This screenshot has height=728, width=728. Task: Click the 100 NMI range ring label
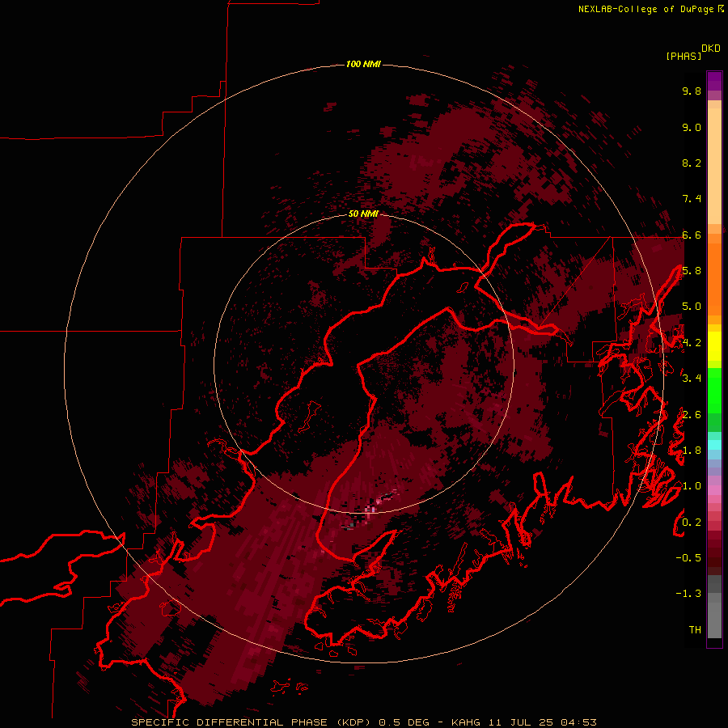point(363,64)
